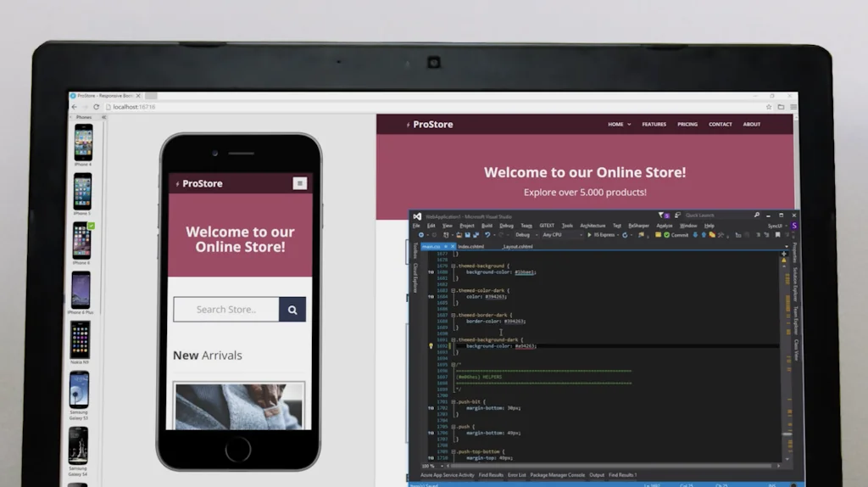
Task: Close the main.css editor tab
Action: click(x=453, y=247)
